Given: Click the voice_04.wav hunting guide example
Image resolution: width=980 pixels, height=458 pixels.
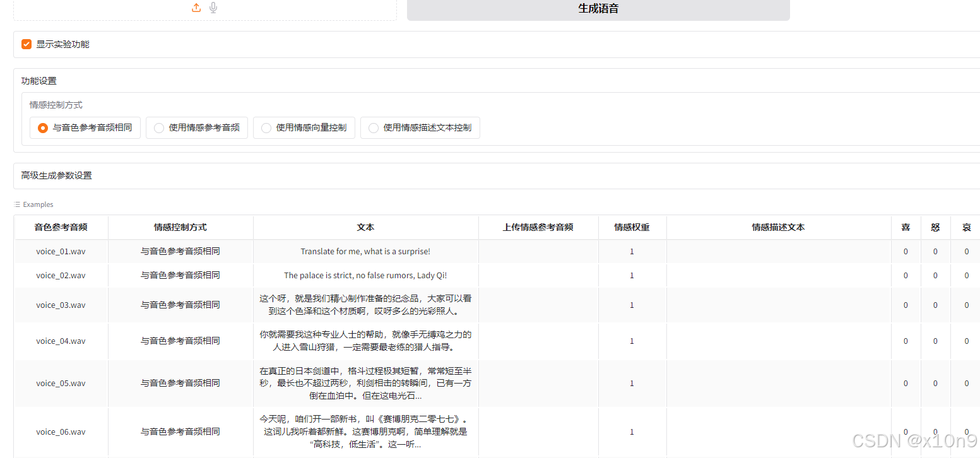Looking at the screenshot, I should [365, 341].
